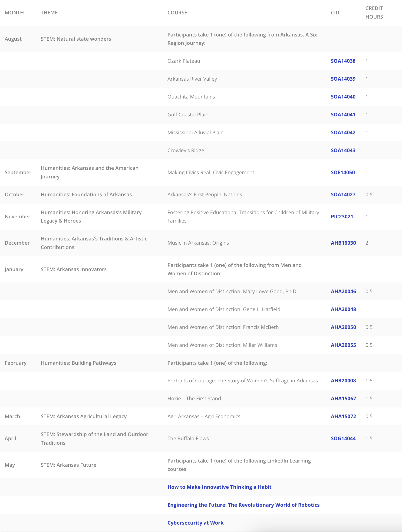The image size is (402, 532).
Task: Open AHA20050 Francis McBeth course link
Action: pyautogui.click(x=343, y=327)
